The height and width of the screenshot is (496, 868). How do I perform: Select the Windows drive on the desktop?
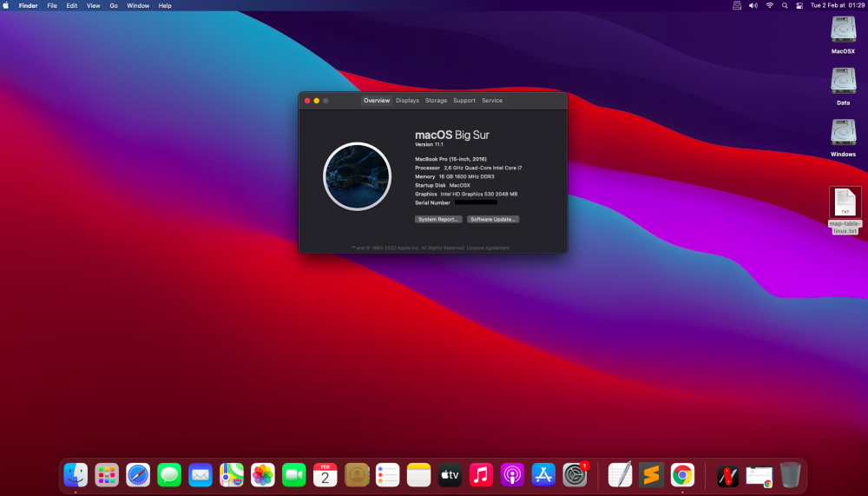tap(843, 138)
